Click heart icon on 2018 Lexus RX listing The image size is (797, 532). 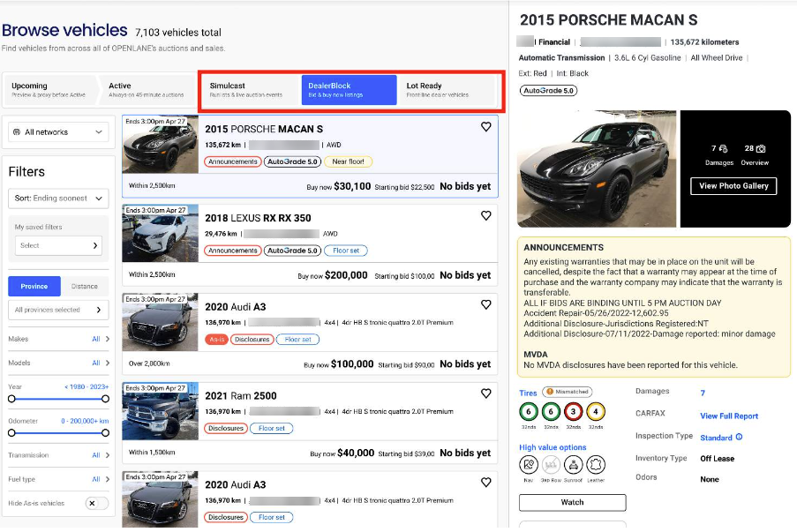click(485, 216)
